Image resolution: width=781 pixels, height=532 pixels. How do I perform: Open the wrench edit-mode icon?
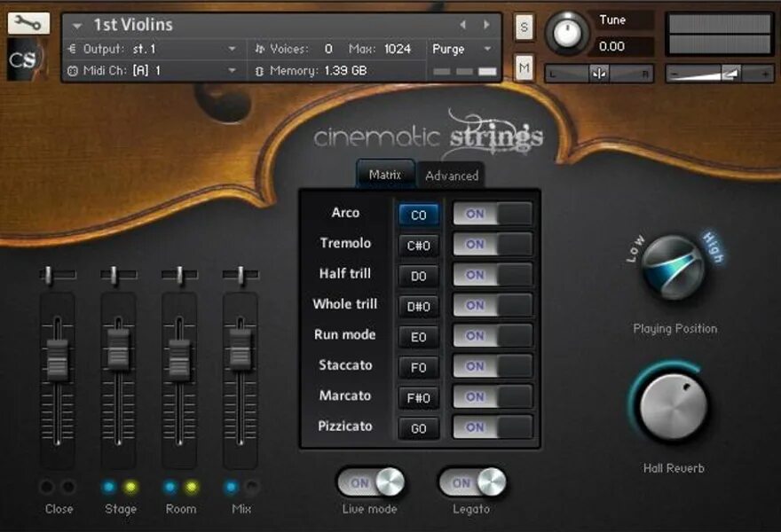pos(28,23)
